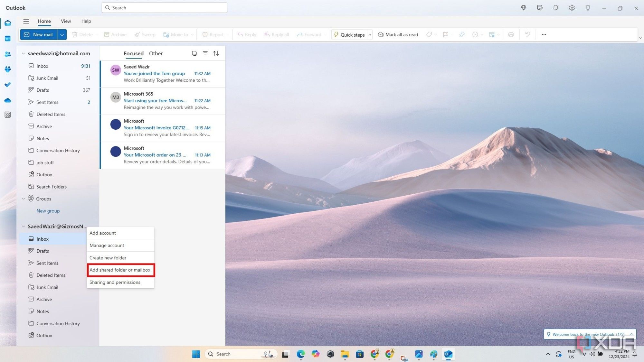Image resolution: width=644 pixels, height=362 pixels.
Task: Toggle filter messages icon
Action: [x=205, y=53]
